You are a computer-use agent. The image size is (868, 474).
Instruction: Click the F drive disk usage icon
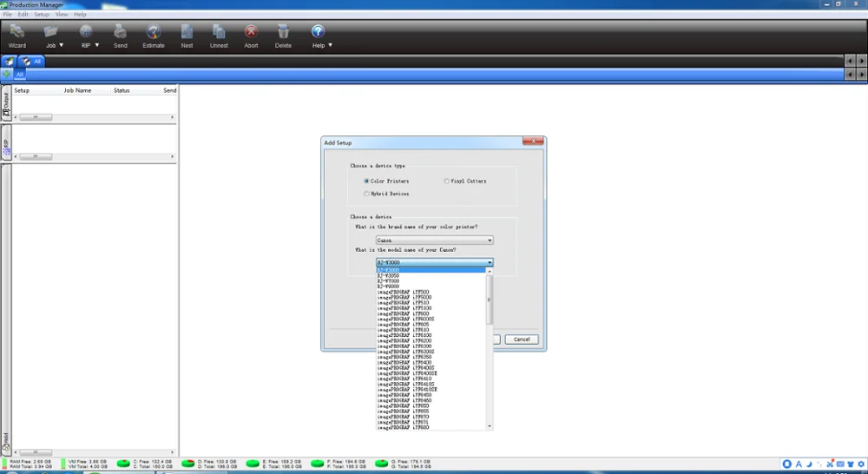(x=317, y=464)
